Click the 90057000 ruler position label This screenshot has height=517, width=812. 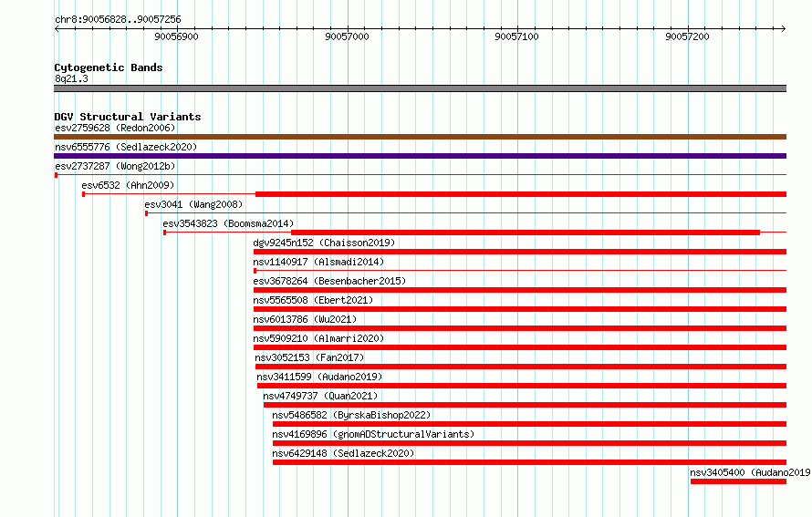point(347,36)
